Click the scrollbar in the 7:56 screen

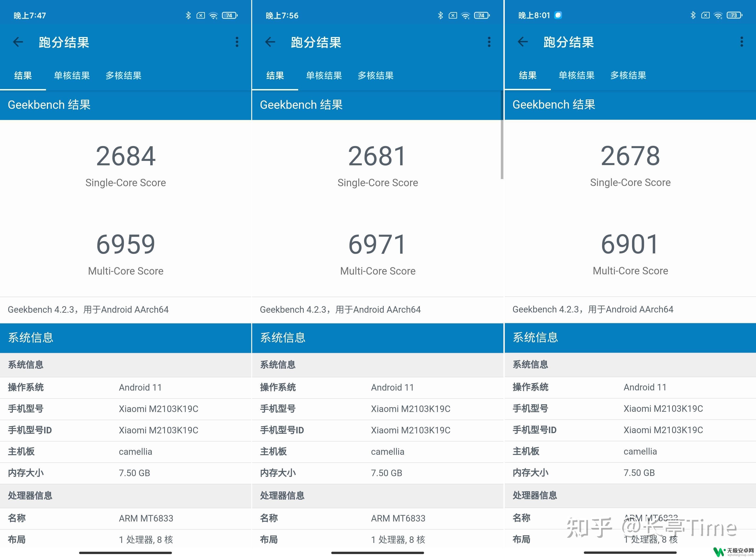pyautogui.click(x=502, y=135)
